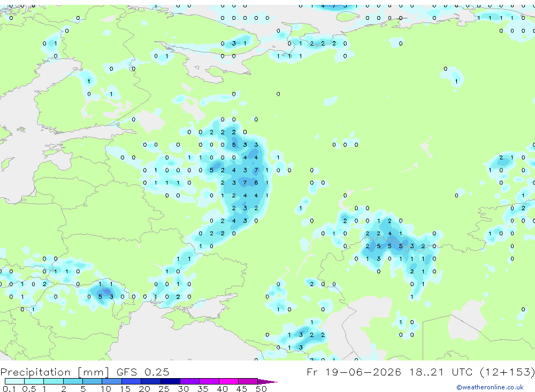This screenshot has width=535, height=392.
Task: Choose the 30–35 mm violet swatch
Action: (x=190, y=381)
